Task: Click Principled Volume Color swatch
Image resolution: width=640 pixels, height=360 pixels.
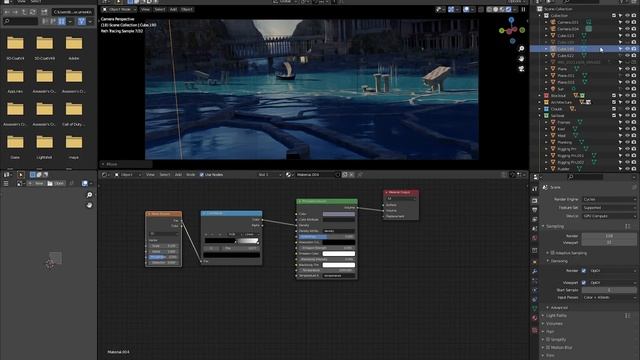Action: click(x=339, y=214)
